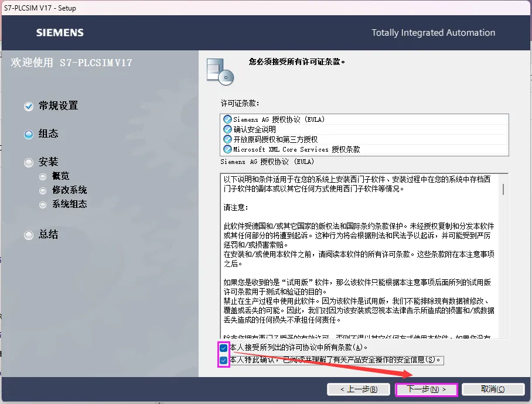Click 常规设置 step label
The width and height of the screenshot is (532, 404).
point(59,106)
